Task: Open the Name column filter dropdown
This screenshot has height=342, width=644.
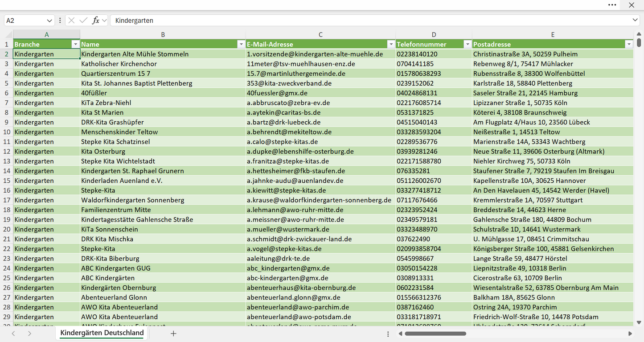Action: [241, 44]
